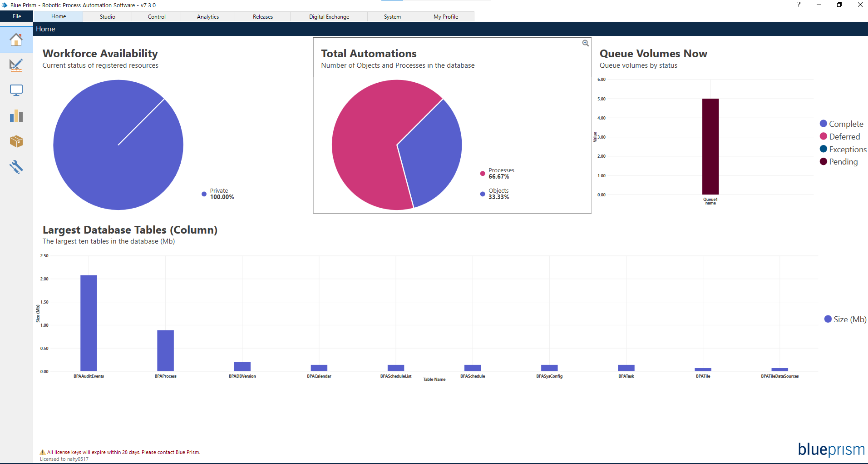The image size is (868, 464).
Task: Click the Processes legend dot
Action: click(x=483, y=174)
